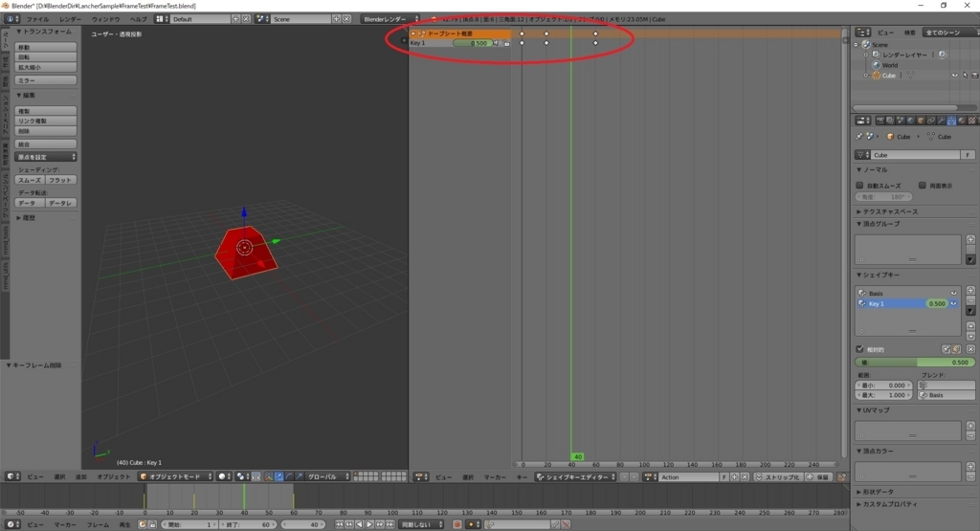
Task: Click the 3D view editor type icon
Action: click(11, 476)
